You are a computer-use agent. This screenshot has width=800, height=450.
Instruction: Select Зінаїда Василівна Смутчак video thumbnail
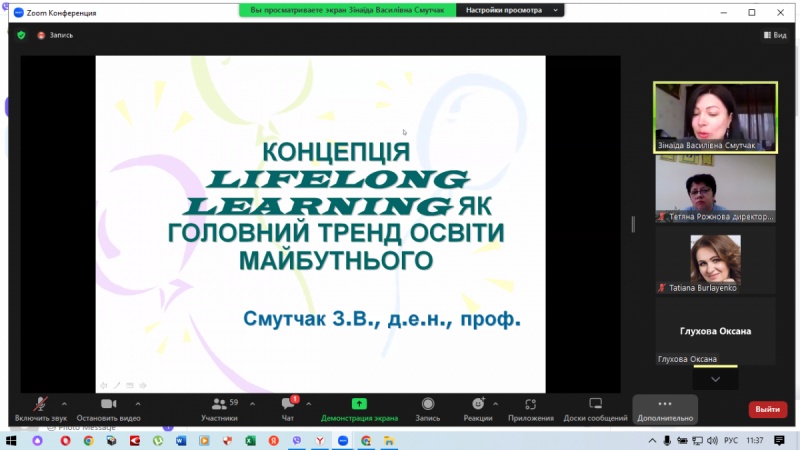pyautogui.click(x=715, y=117)
